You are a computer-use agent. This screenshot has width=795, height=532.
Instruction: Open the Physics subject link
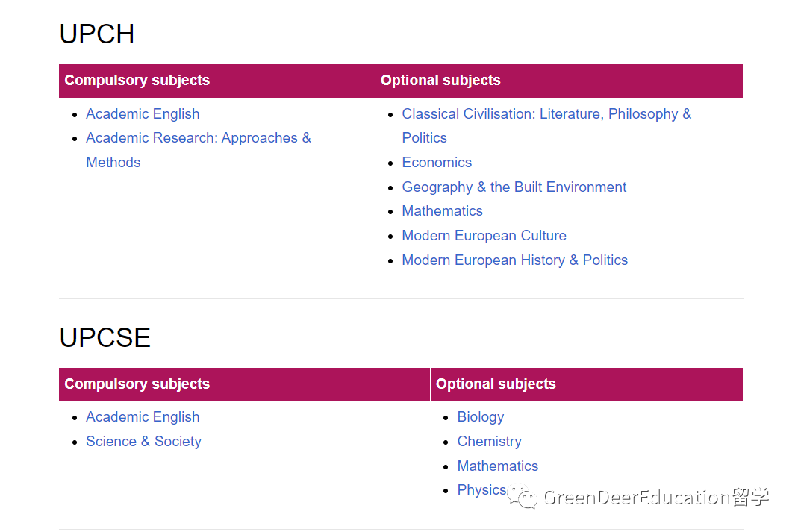481,490
